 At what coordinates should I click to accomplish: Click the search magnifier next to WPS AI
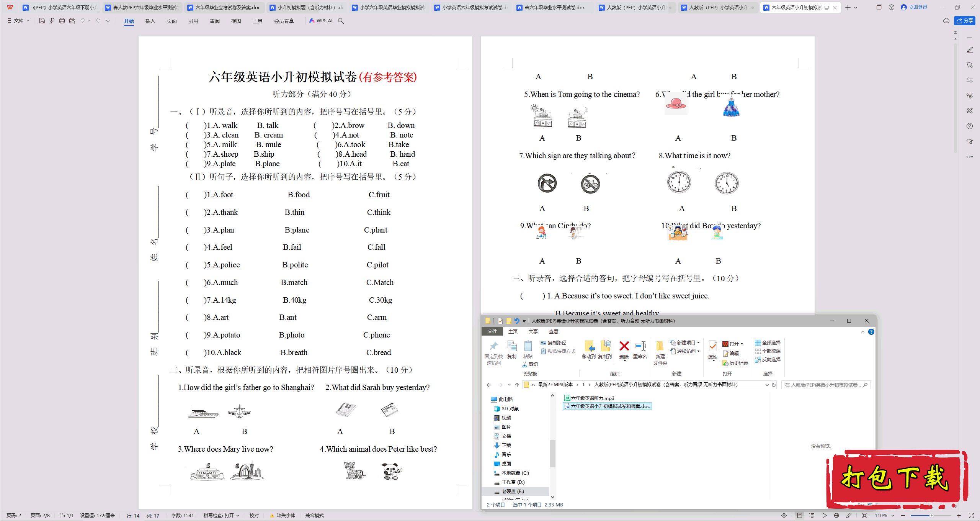point(341,21)
